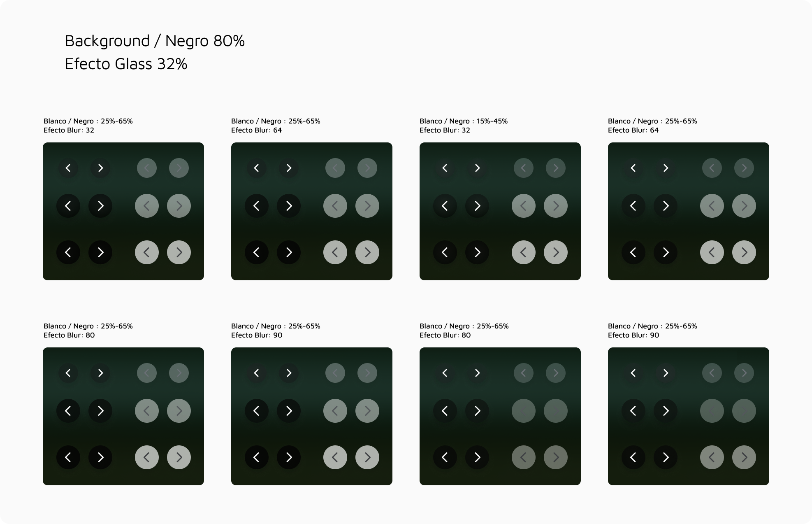Image resolution: width=812 pixels, height=524 pixels.
Task: Click the middle-row dark right arrow in the second bottom-row Blur 90 panel
Action: pos(289,411)
